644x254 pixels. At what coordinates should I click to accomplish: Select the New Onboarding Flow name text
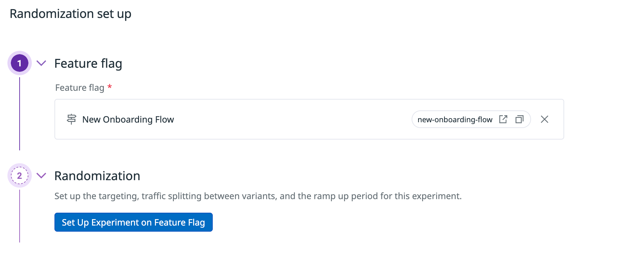coord(128,120)
